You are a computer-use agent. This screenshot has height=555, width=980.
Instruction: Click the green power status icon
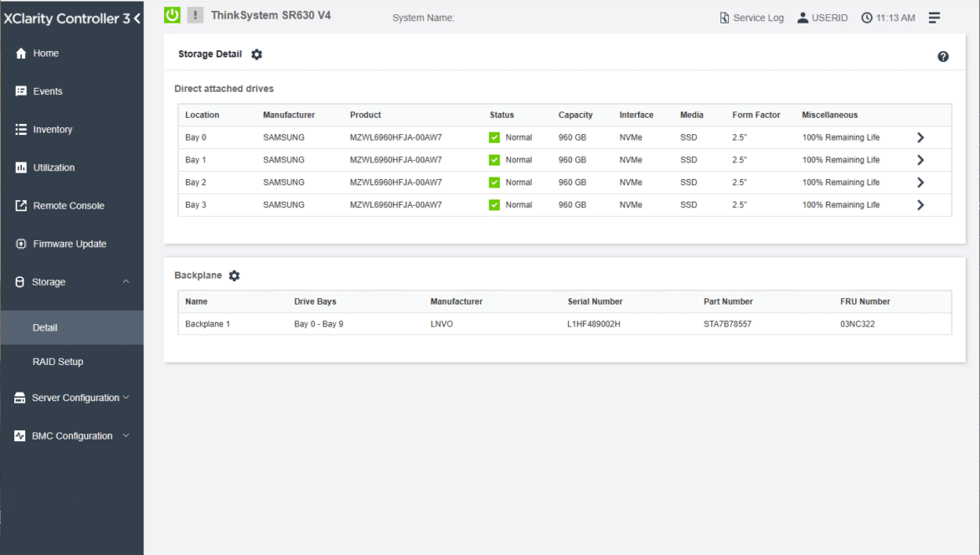tap(172, 15)
